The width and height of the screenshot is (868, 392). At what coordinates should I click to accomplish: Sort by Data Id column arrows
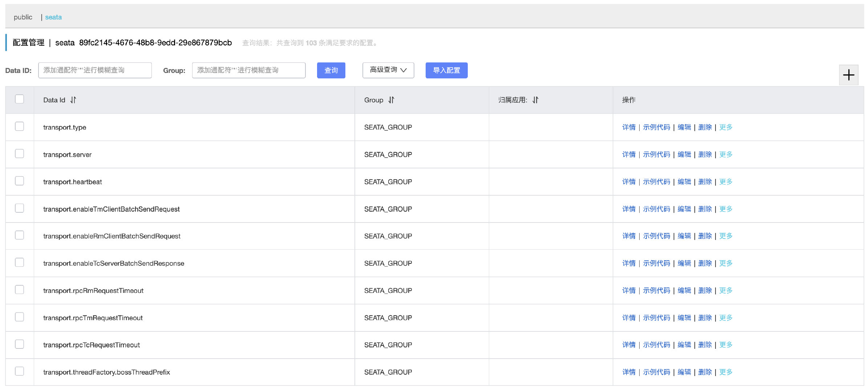tap(73, 100)
